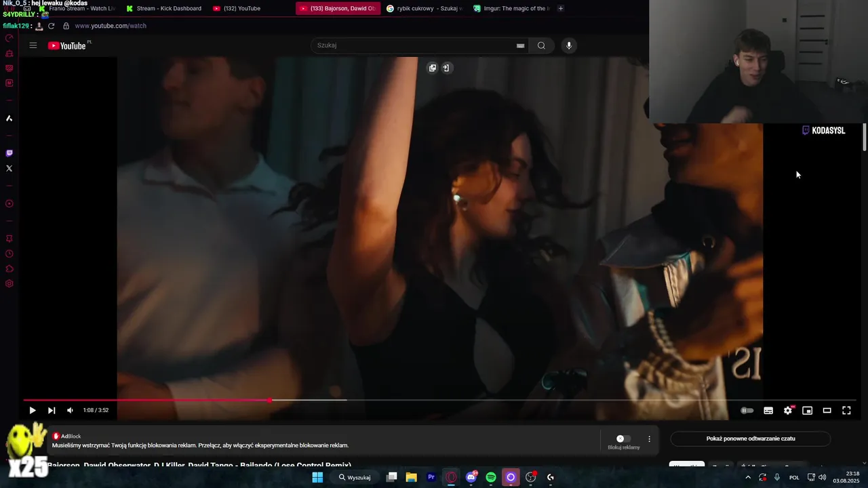Enable miniplayer mode icon

[x=807, y=410]
